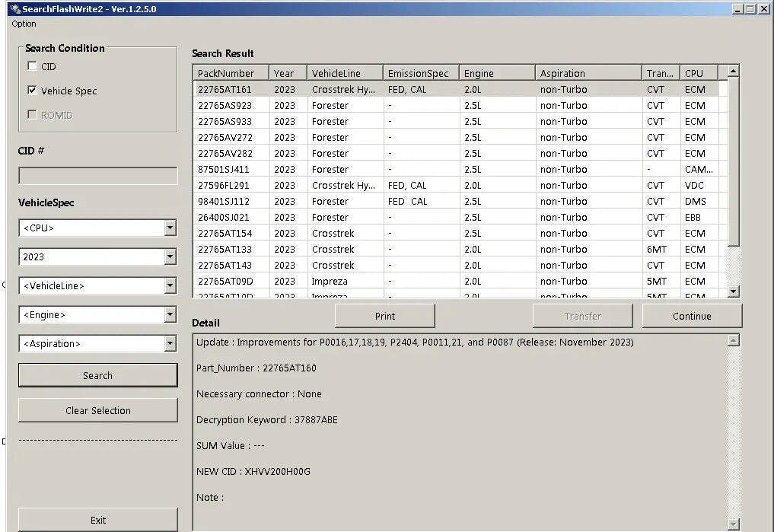
Task: Open the Engine dropdown list
Action: (x=170, y=314)
